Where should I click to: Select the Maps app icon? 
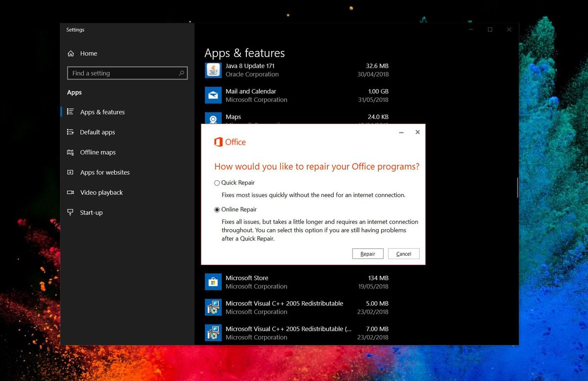pos(213,119)
